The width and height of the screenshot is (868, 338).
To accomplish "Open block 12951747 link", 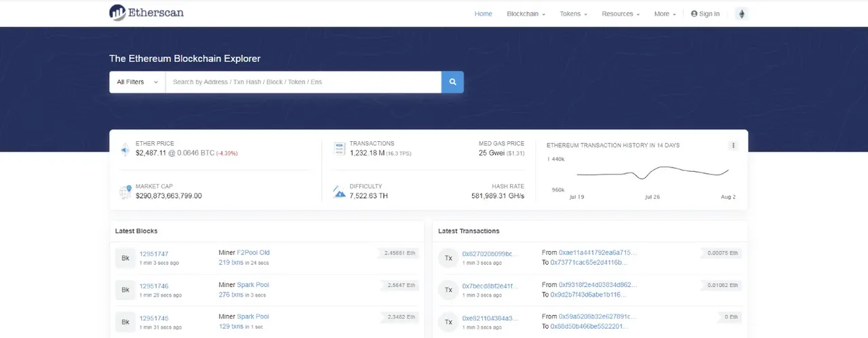I will 154,254.
